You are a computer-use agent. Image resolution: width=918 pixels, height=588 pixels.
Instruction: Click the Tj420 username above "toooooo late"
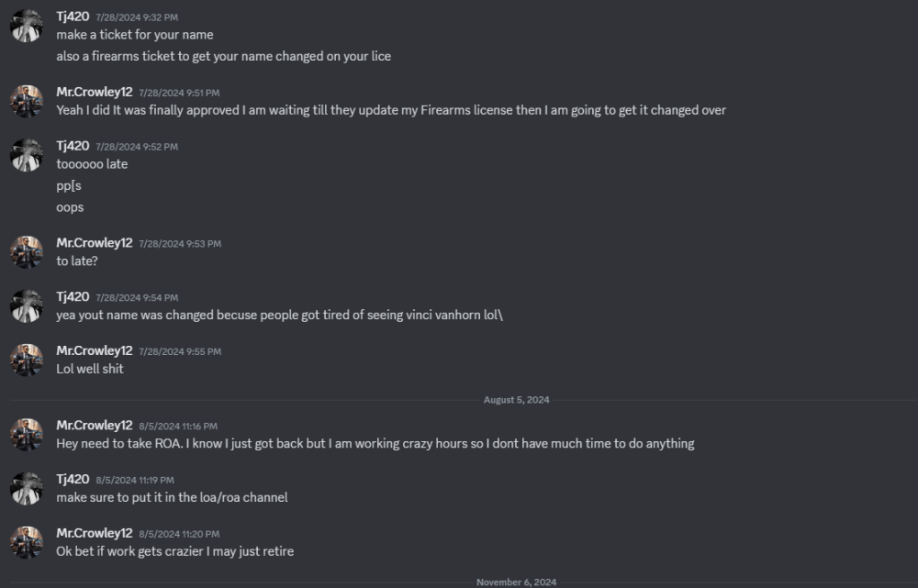coord(73,146)
